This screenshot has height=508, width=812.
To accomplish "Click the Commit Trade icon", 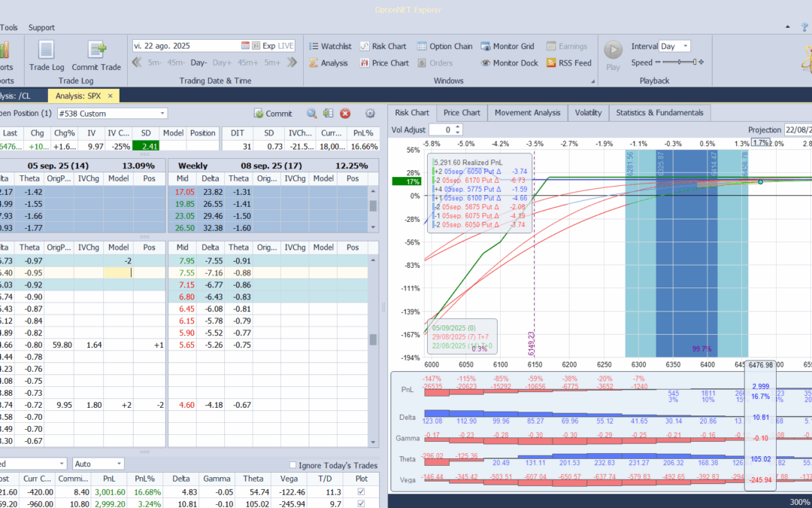I will tap(97, 51).
